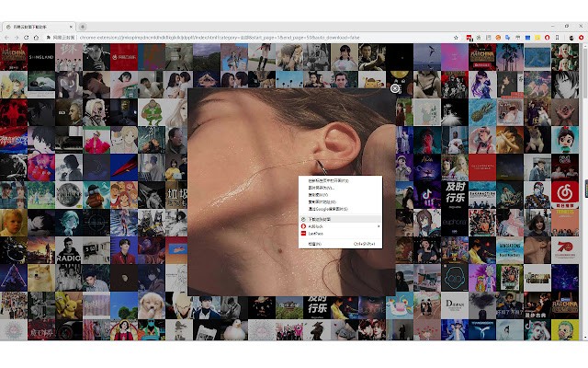Click the download cover context menu entry
This screenshot has height=368, width=588.
(x=323, y=219)
